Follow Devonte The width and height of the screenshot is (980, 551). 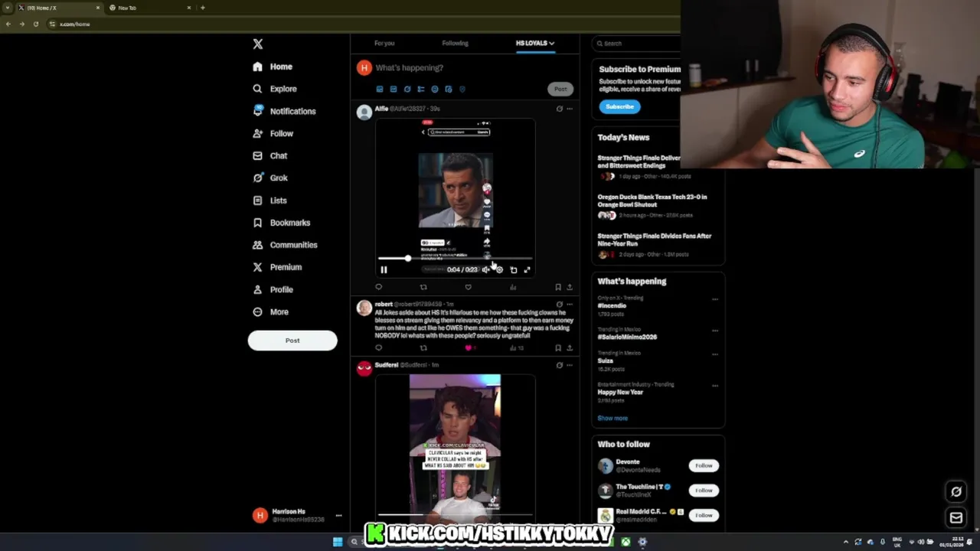pyautogui.click(x=704, y=465)
